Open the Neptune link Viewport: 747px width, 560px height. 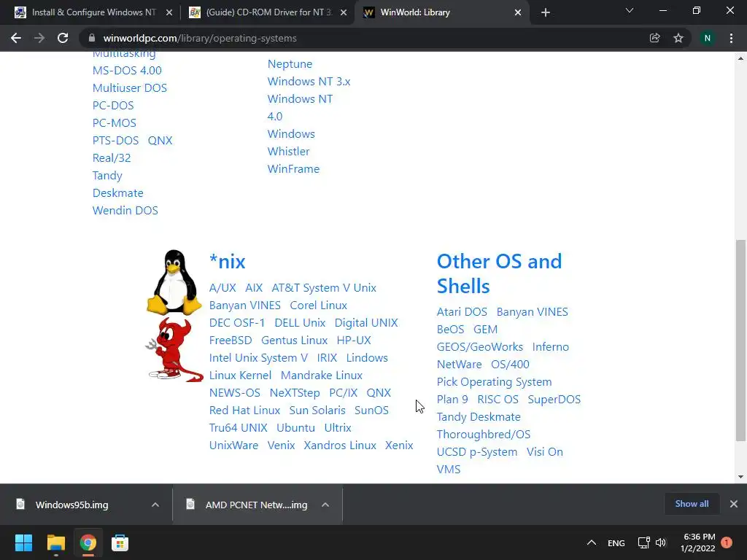(x=290, y=64)
